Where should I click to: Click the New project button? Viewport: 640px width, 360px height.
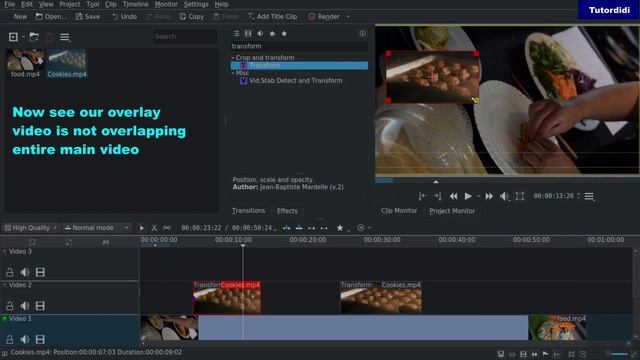pos(20,17)
